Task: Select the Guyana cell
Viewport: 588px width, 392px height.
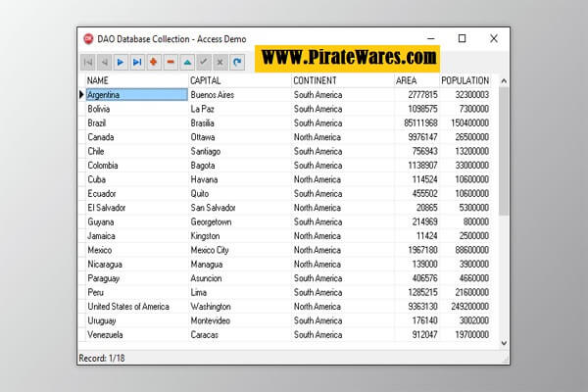Action: coord(137,222)
